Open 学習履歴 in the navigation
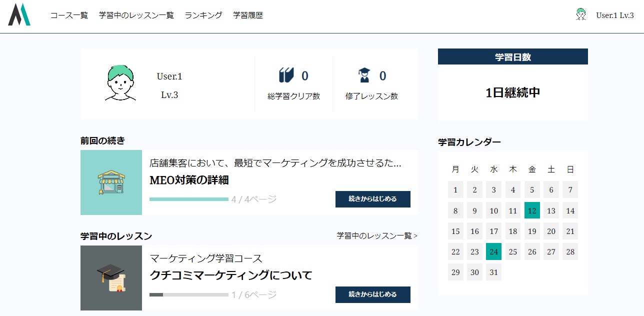This screenshot has height=316, width=644. [x=248, y=15]
